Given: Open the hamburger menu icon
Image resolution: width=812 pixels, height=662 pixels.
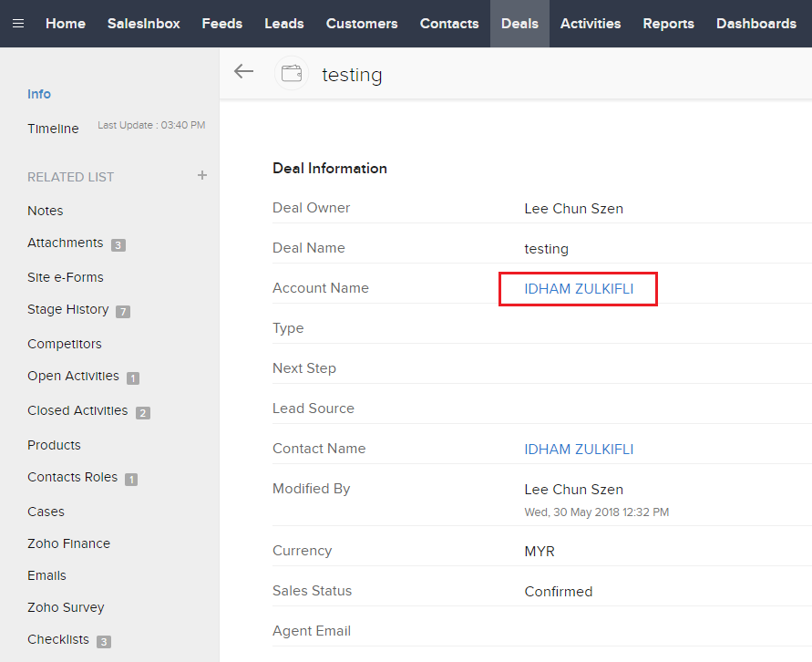Looking at the screenshot, I should [18, 24].
